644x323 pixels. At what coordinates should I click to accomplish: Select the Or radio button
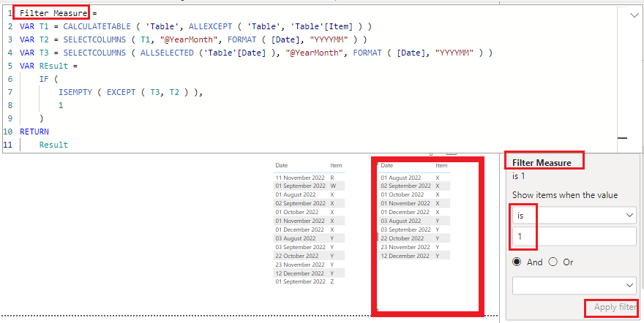(553, 262)
